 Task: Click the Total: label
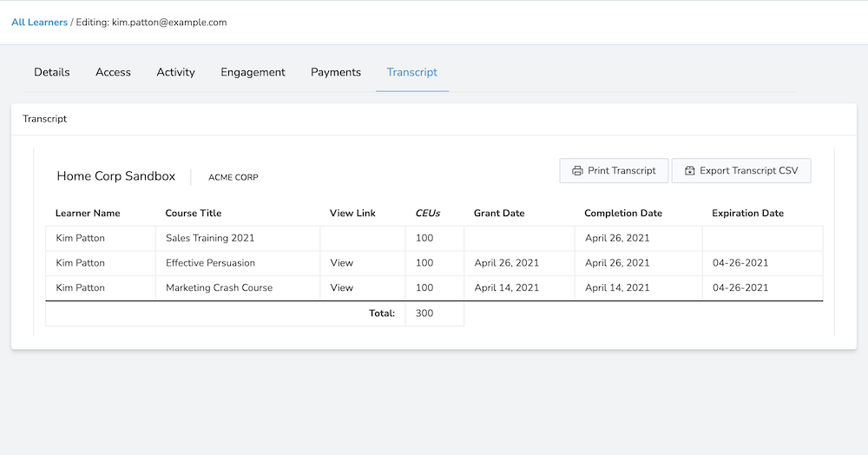click(382, 313)
